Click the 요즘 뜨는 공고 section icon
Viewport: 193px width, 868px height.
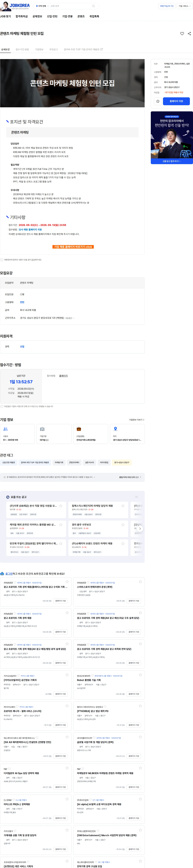click(8, 497)
